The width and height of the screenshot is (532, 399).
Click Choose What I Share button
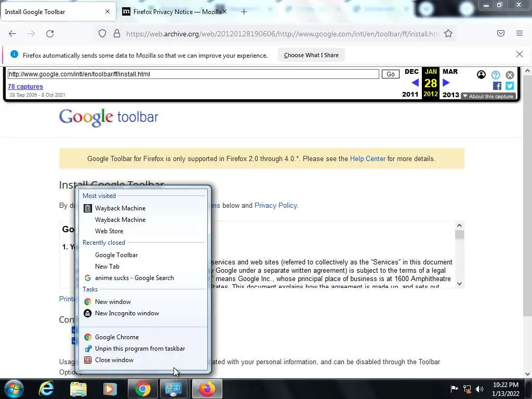pyautogui.click(x=311, y=55)
